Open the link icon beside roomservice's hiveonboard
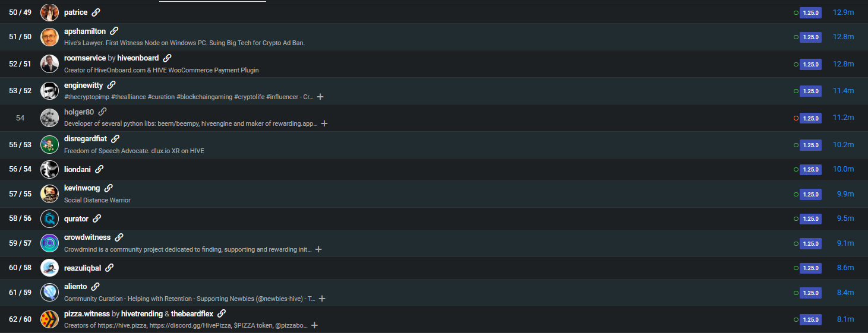Viewport: 868px width, 333px height. pos(167,58)
